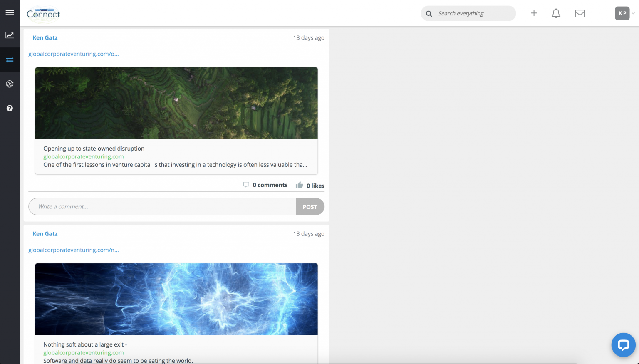Show comments on the first post
Viewport: 639px width, 364px height.
(265, 185)
